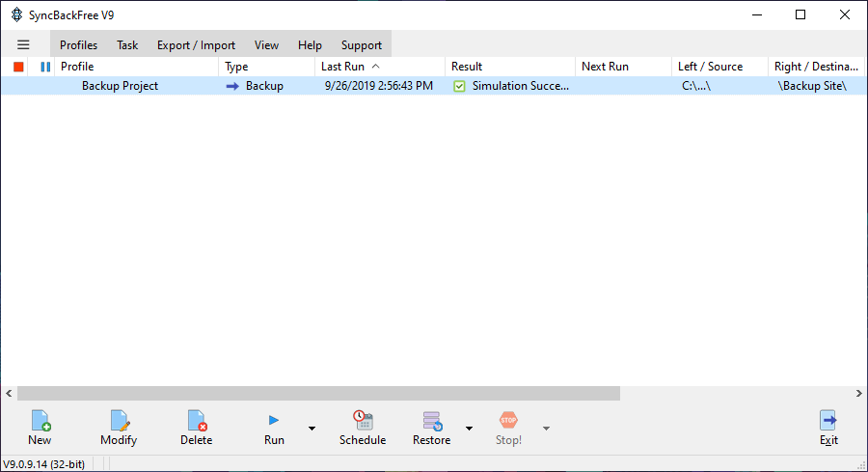Click the scrollbar left arrow
Image resolution: width=868 pixels, height=472 pixels.
coord(9,394)
